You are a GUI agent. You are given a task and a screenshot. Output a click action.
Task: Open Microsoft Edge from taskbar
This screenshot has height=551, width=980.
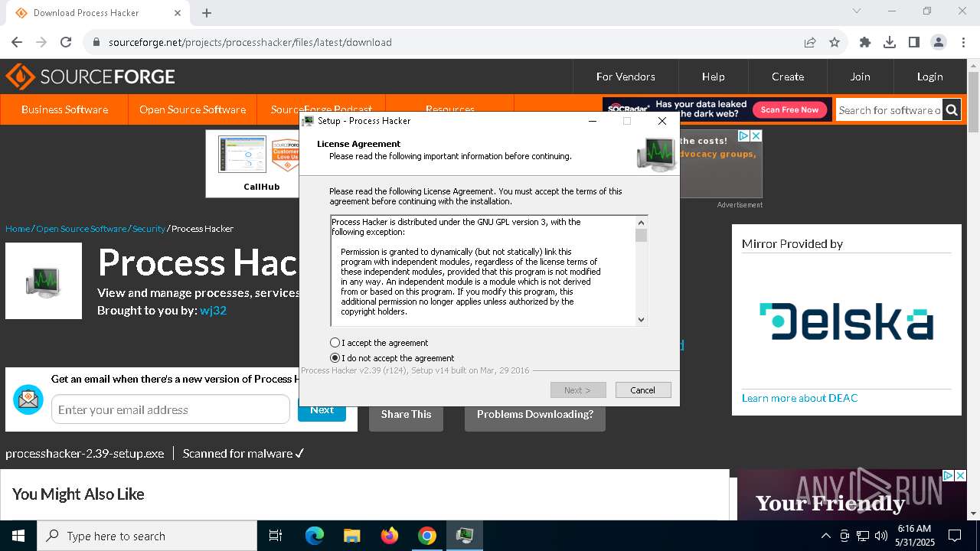(x=315, y=536)
